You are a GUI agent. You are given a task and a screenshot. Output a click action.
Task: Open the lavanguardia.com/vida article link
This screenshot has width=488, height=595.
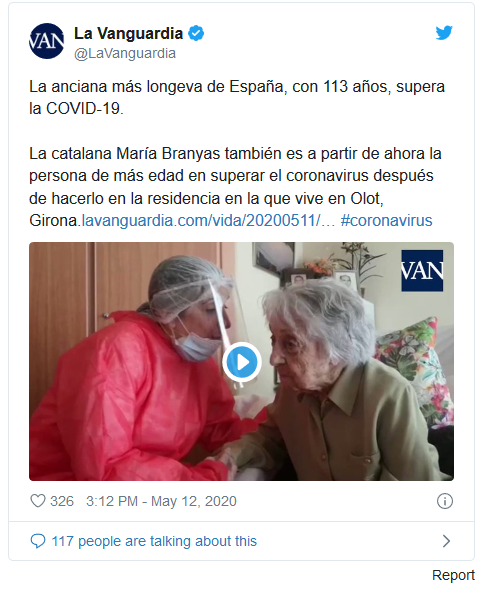click(208, 220)
